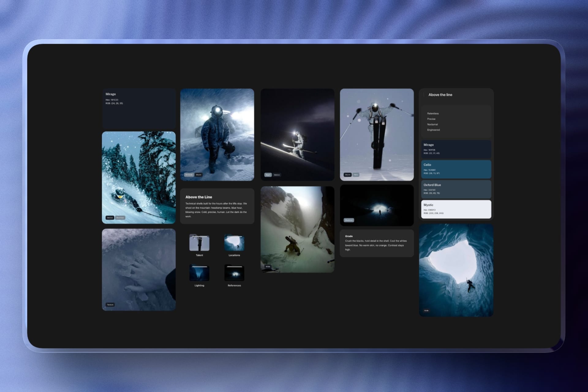Select the 'Nocturnal' keyword
The width and height of the screenshot is (588, 392).
coord(432,125)
